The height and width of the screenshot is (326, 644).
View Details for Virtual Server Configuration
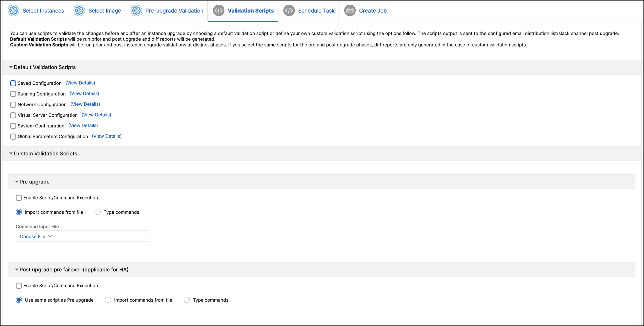point(96,115)
